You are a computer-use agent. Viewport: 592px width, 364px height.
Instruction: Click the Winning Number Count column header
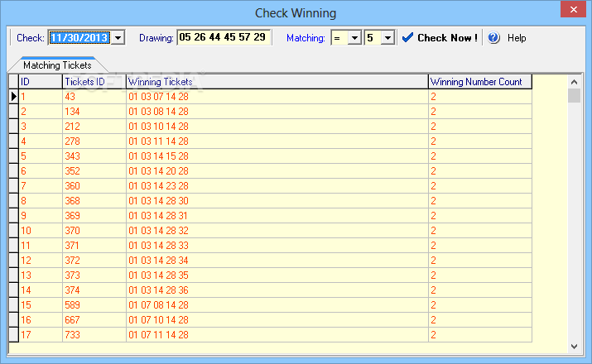[480, 82]
